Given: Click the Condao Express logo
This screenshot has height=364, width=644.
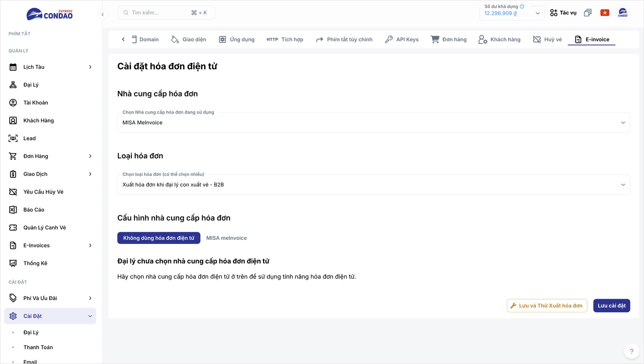Looking at the screenshot, I should pyautogui.click(x=49, y=14).
